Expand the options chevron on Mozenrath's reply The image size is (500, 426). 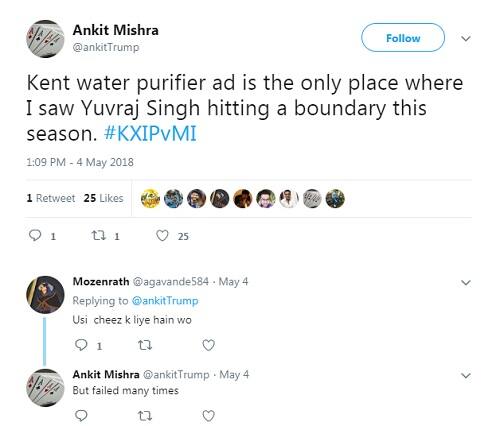coord(466,283)
